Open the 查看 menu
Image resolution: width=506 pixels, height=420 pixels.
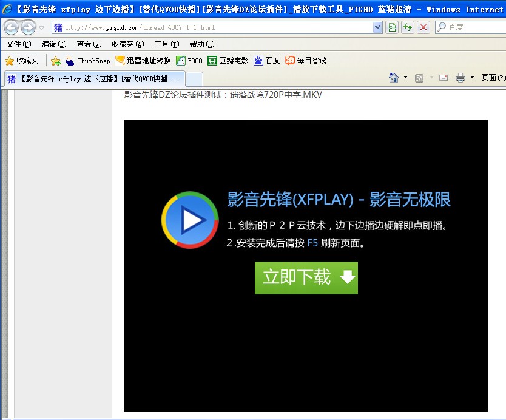88,44
